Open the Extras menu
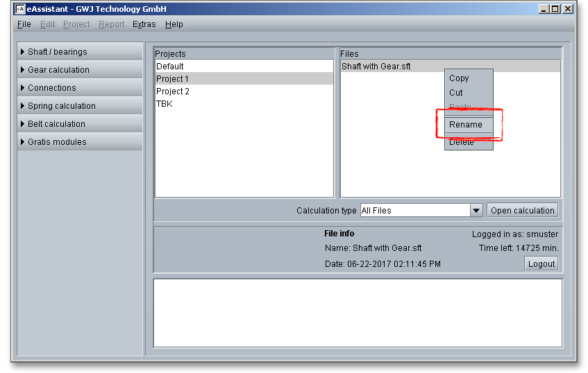The height and width of the screenshot is (373, 588). [144, 24]
